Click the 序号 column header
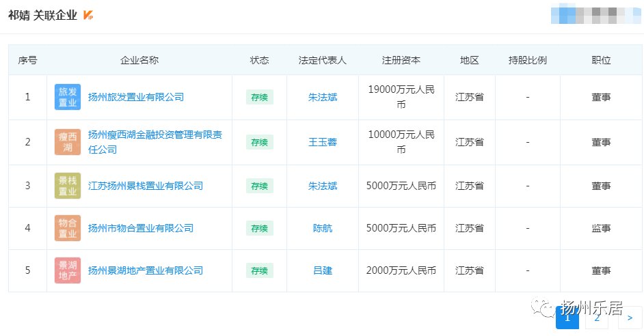This screenshot has width=644, height=336. point(27,60)
